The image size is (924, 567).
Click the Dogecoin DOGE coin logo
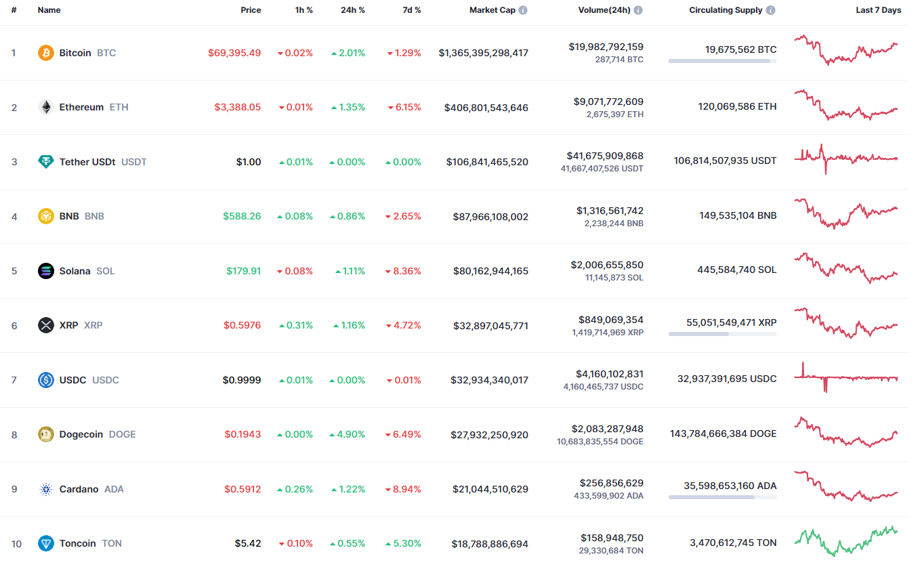point(45,434)
